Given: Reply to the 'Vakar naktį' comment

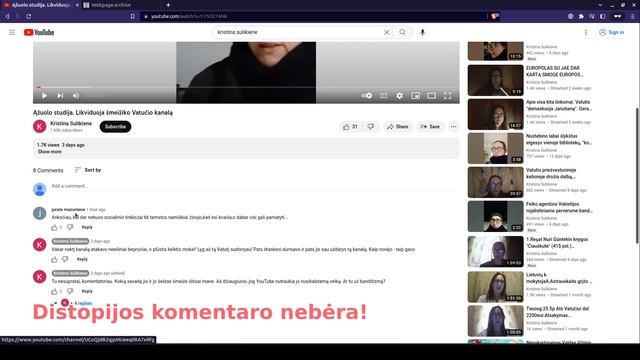Looking at the screenshot, I should point(82,259).
